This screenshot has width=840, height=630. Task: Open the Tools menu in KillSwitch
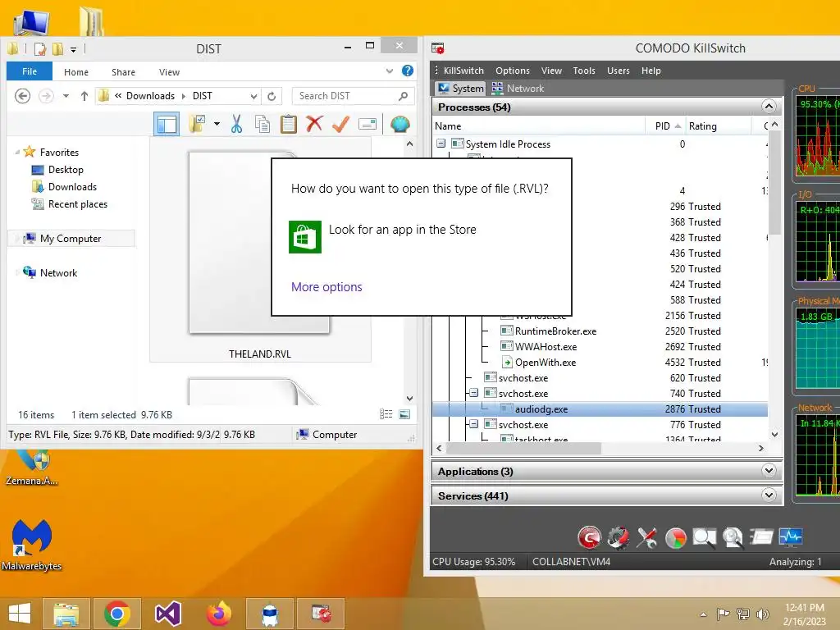(x=584, y=71)
